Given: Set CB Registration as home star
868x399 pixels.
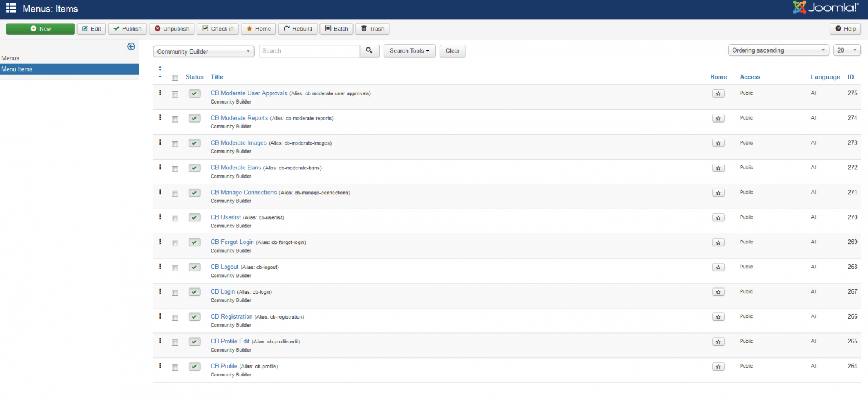Looking at the screenshot, I should (718, 317).
